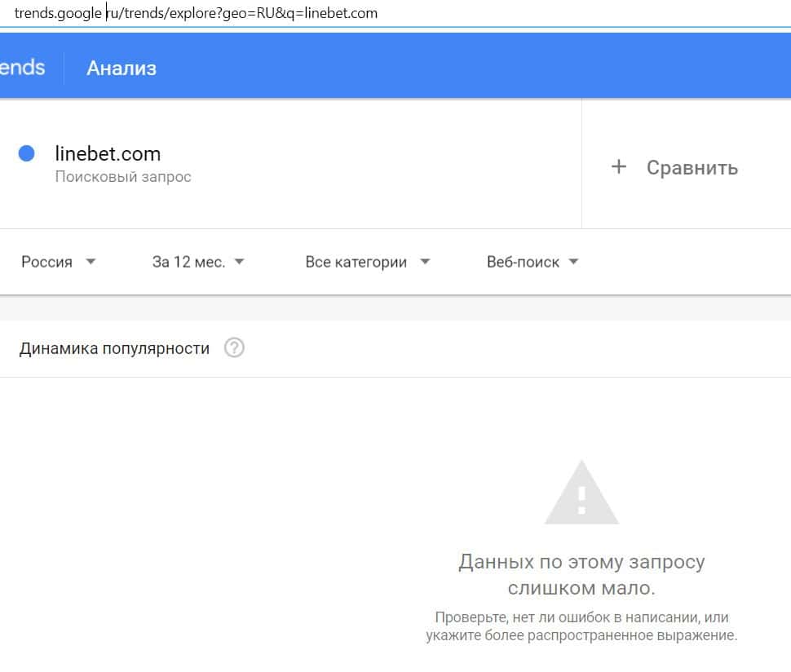Click the browser address bar URL
791x672 pixels.
pyautogui.click(x=196, y=13)
